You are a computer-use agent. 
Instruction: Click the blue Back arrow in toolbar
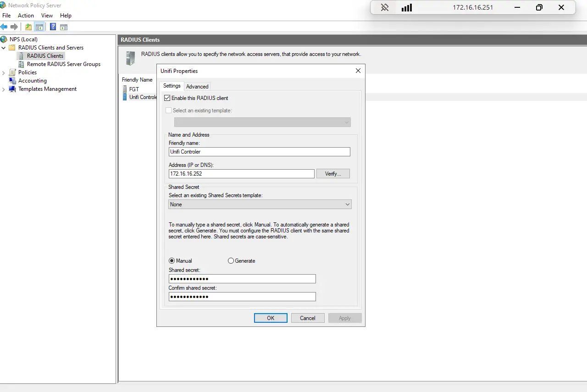click(x=4, y=27)
